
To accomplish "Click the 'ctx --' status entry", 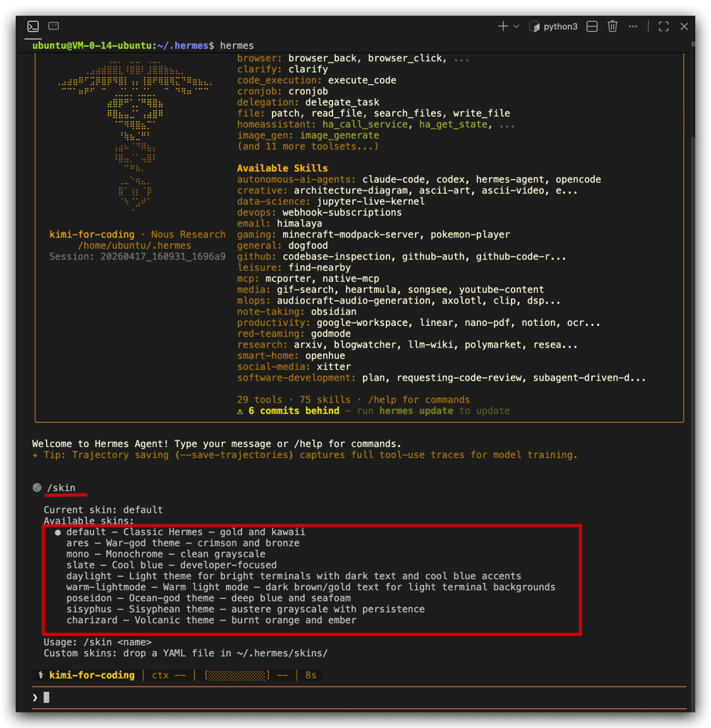I will click(169, 675).
